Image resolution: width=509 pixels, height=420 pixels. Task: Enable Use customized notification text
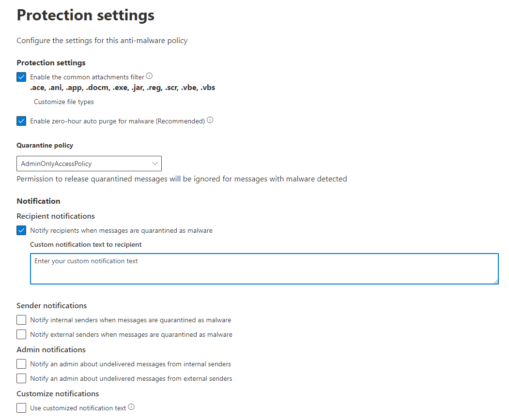pos(21,407)
